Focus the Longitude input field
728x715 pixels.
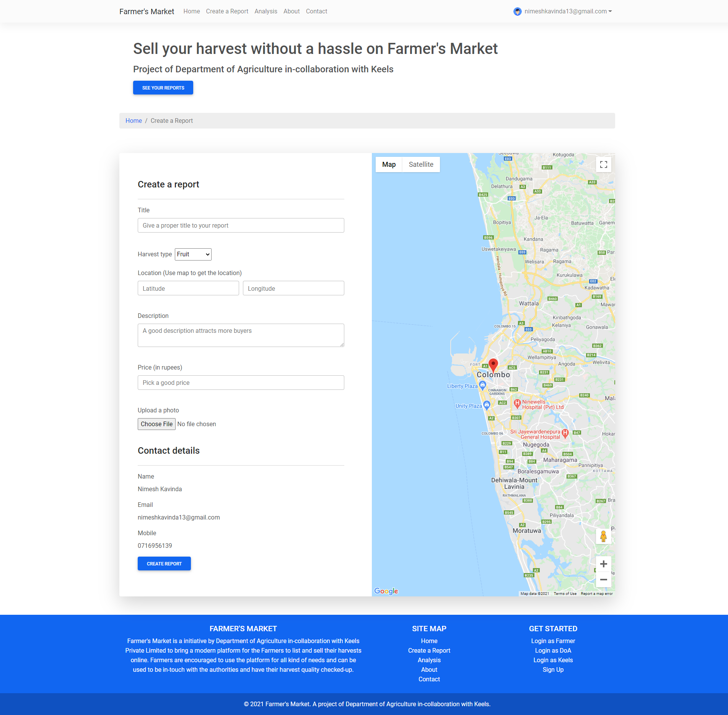[293, 288]
